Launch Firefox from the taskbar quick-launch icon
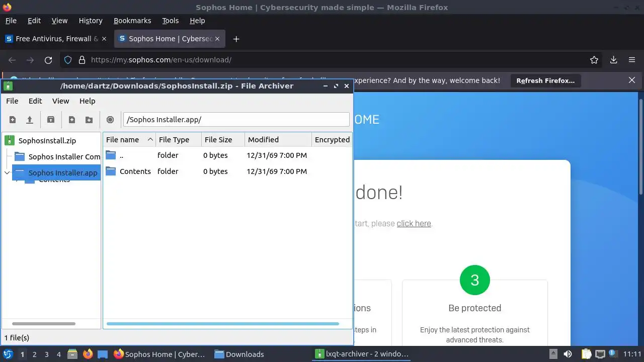 coord(88,354)
